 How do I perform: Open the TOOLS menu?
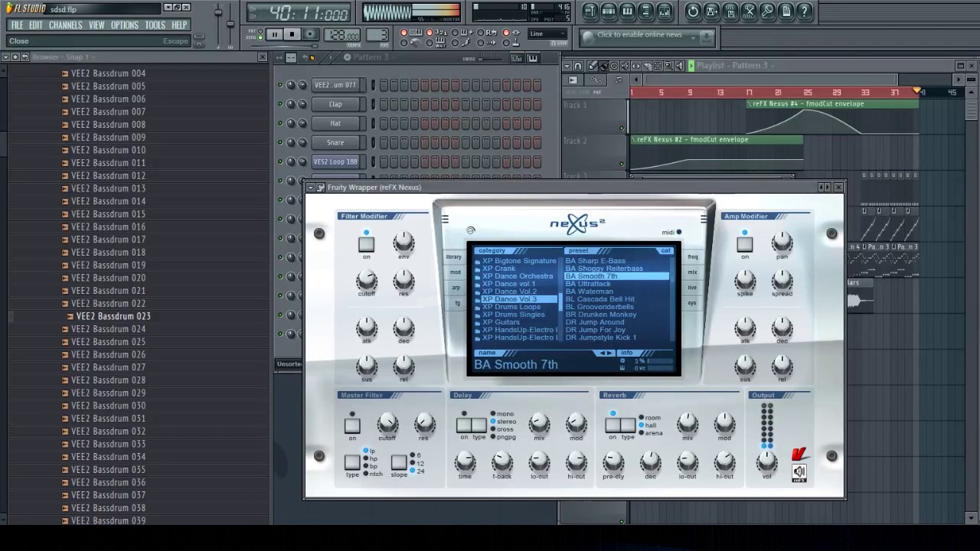point(155,24)
